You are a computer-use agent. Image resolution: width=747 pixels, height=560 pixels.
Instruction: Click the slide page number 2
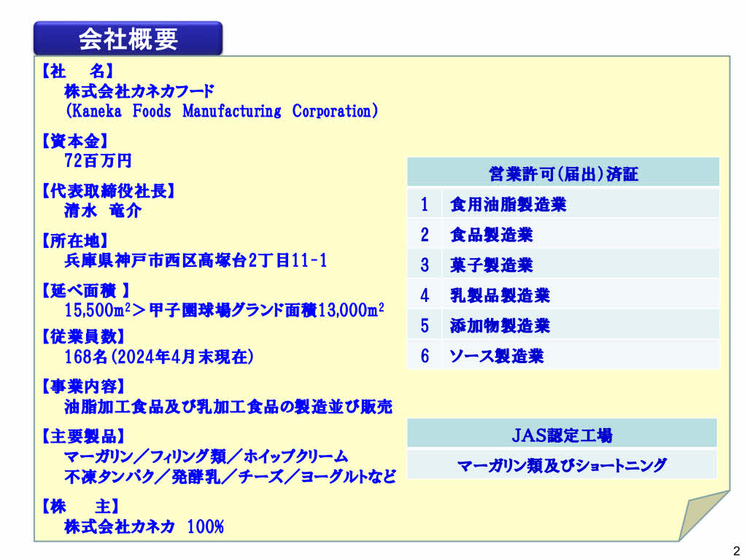click(737, 551)
